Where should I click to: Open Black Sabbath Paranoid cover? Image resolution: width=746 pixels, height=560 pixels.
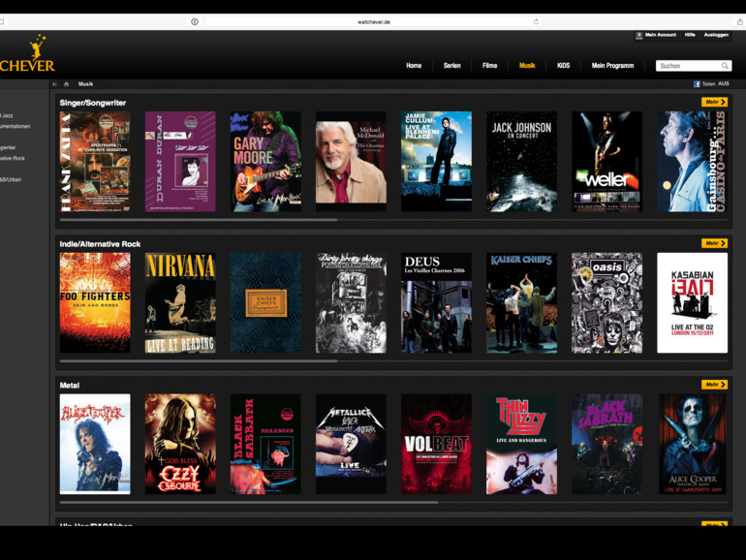coord(265,444)
